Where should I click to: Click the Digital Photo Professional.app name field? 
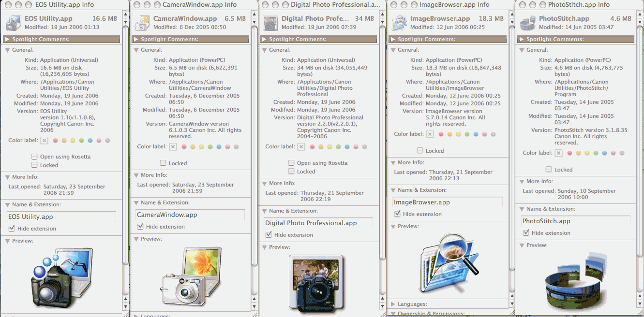tap(318, 223)
